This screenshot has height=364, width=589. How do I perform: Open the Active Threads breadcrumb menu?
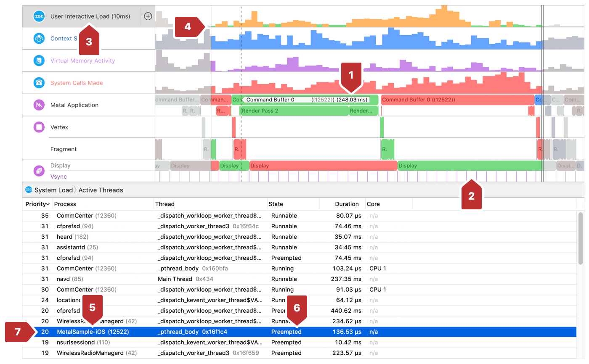click(101, 190)
